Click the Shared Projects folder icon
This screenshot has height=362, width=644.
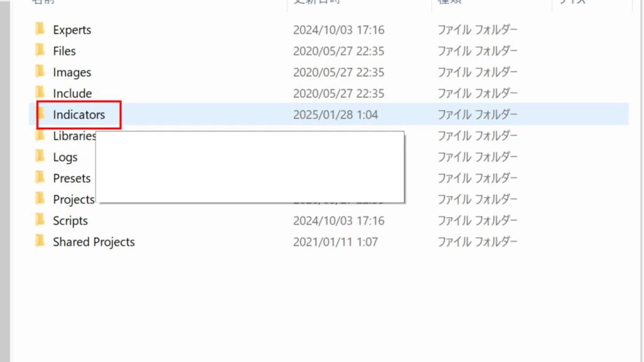coord(40,241)
